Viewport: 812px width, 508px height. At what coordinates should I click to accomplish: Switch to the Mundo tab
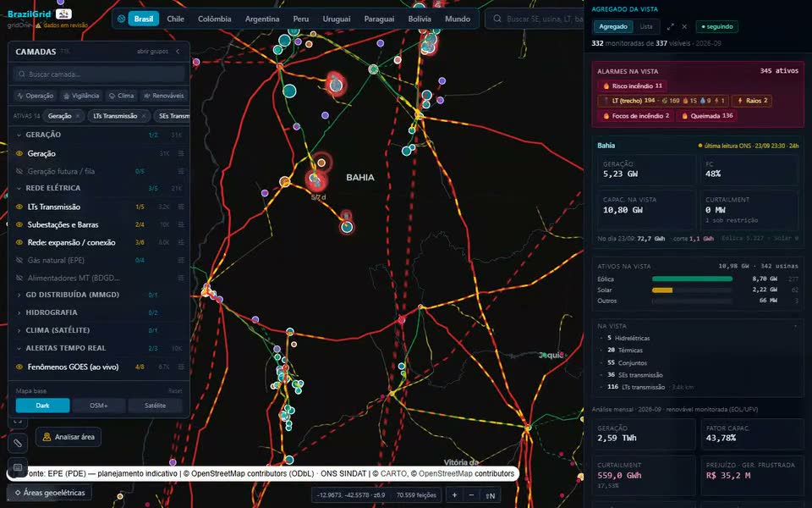(x=458, y=19)
